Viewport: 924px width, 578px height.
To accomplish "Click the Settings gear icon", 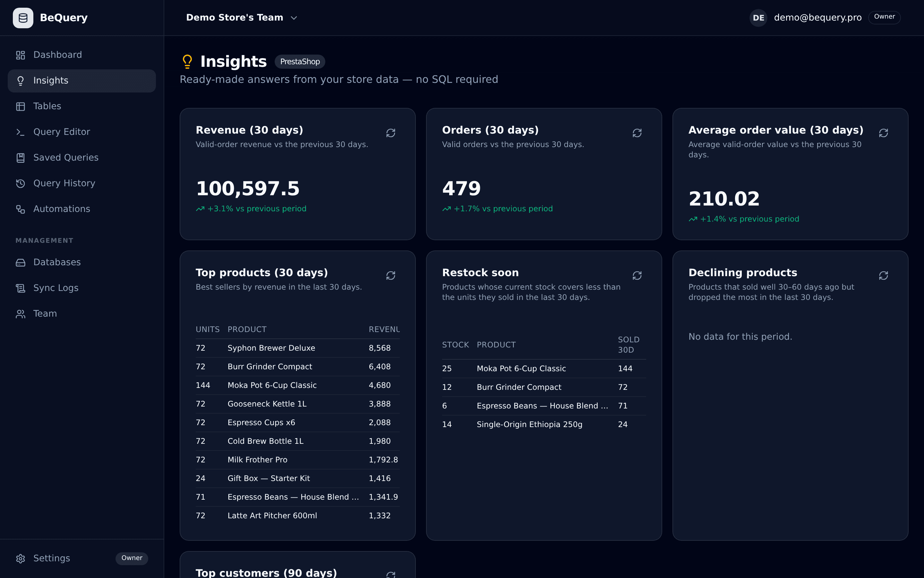I will click(x=21, y=558).
